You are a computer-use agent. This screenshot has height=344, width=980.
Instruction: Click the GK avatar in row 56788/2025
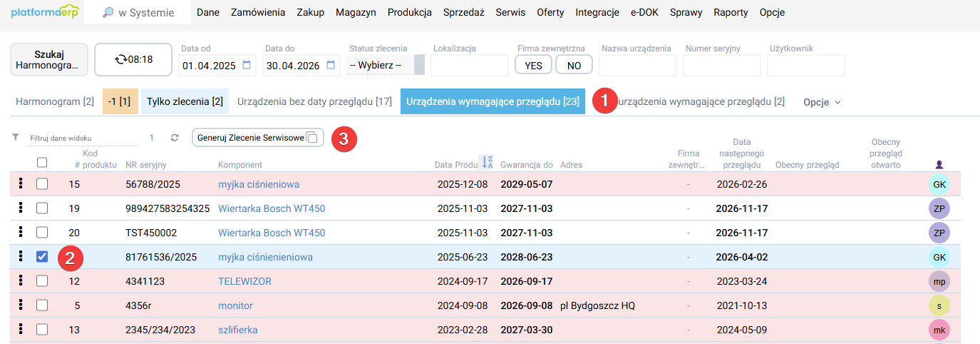click(939, 184)
